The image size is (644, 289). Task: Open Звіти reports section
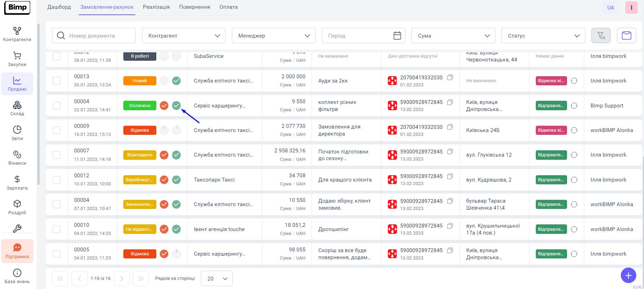(x=17, y=133)
